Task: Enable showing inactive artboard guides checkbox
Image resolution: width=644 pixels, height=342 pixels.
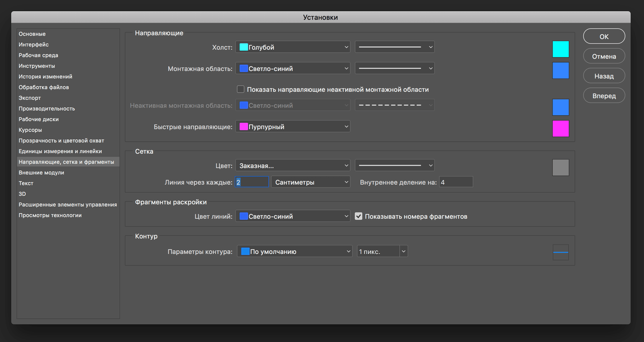Action: coord(241,89)
